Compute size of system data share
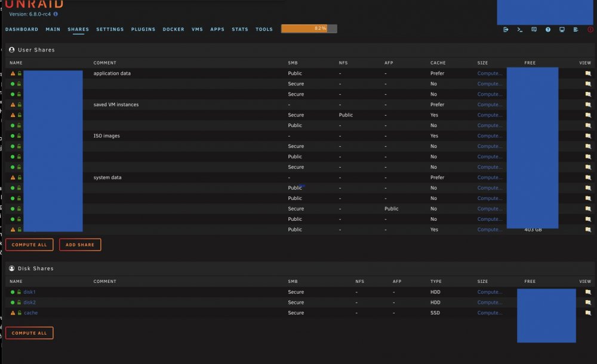 point(490,177)
